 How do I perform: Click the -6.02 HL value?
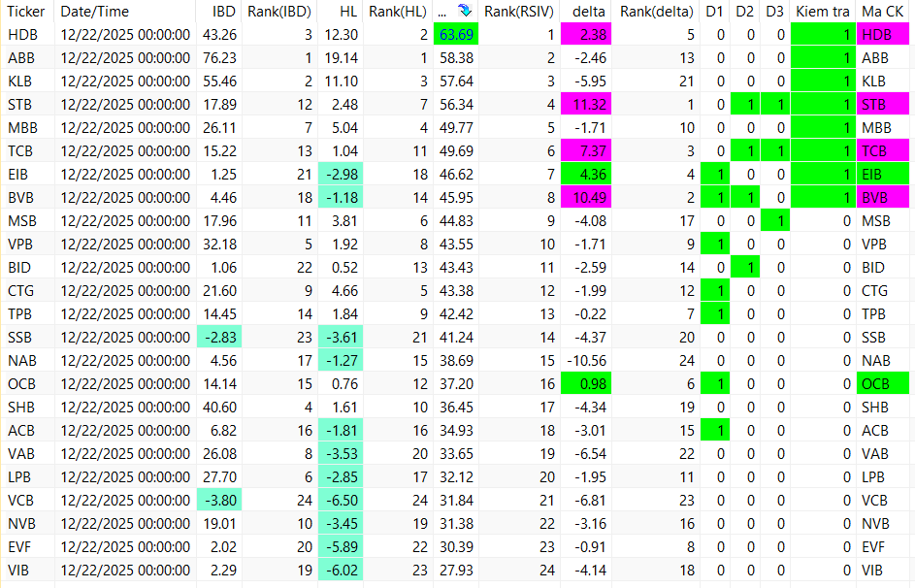(341, 572)
